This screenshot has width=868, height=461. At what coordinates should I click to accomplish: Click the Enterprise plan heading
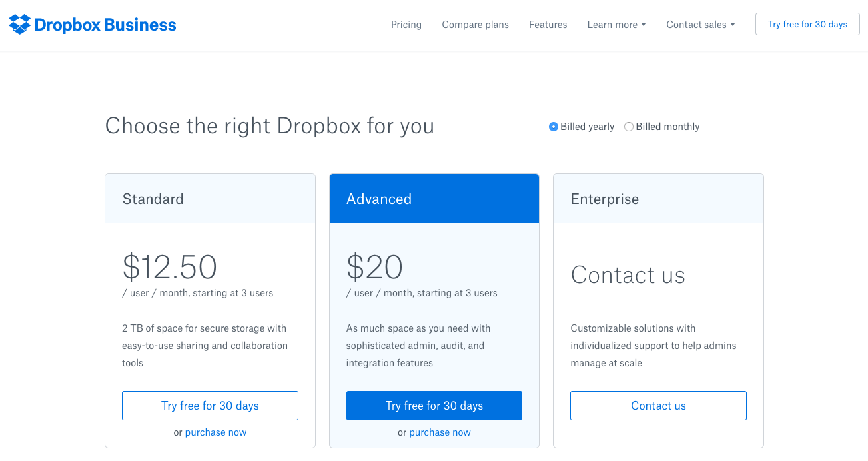pos(605,199)
